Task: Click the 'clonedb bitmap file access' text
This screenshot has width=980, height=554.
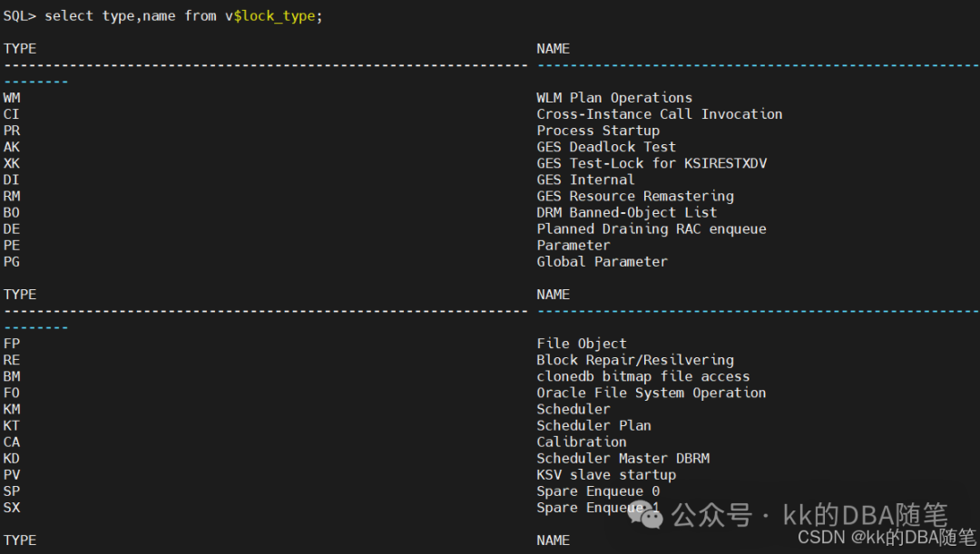Action: click(642, 376)
